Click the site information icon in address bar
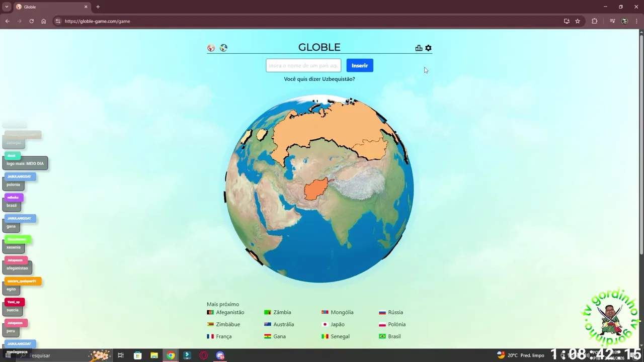This screenshot has width=644, height=362. coord(58,21)
